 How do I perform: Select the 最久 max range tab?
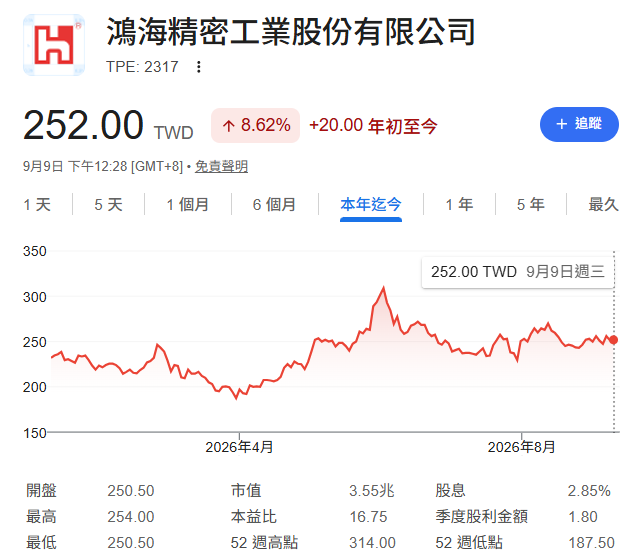[x=603, y=204]
